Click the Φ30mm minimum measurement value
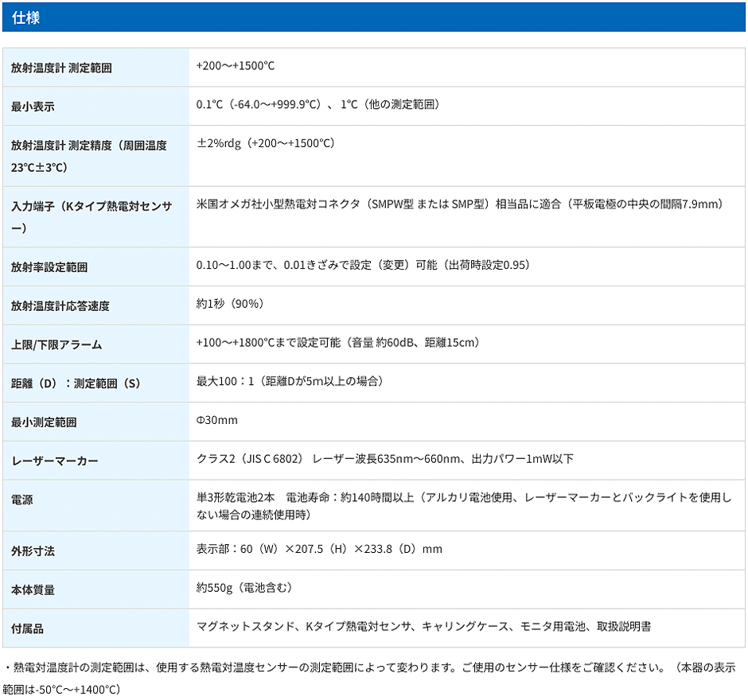Image resolution: width=748 pixels, height=700 pixels. pos(217,421)
